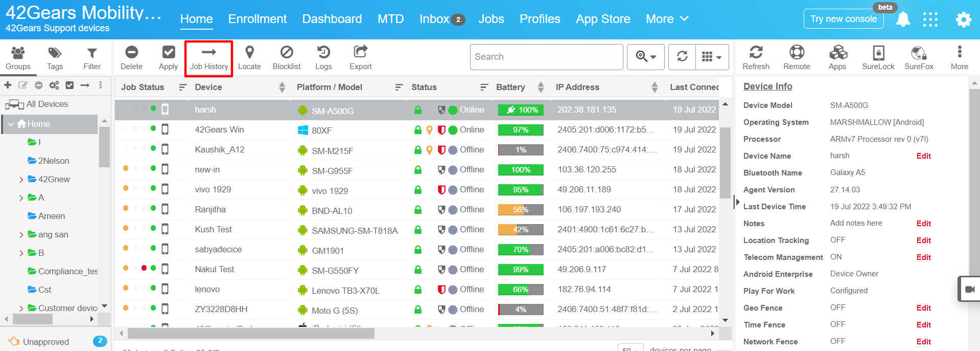Open Platform / Model column filter

(399, 87)
